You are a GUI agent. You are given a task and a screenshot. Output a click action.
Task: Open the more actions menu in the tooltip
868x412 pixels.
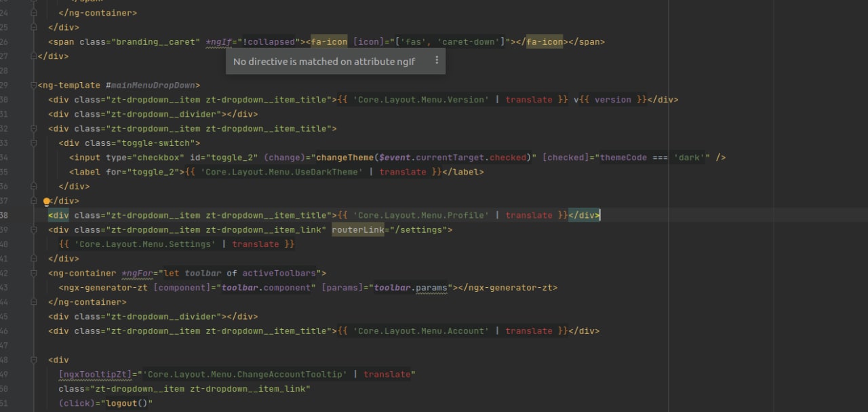click(437, 60)
